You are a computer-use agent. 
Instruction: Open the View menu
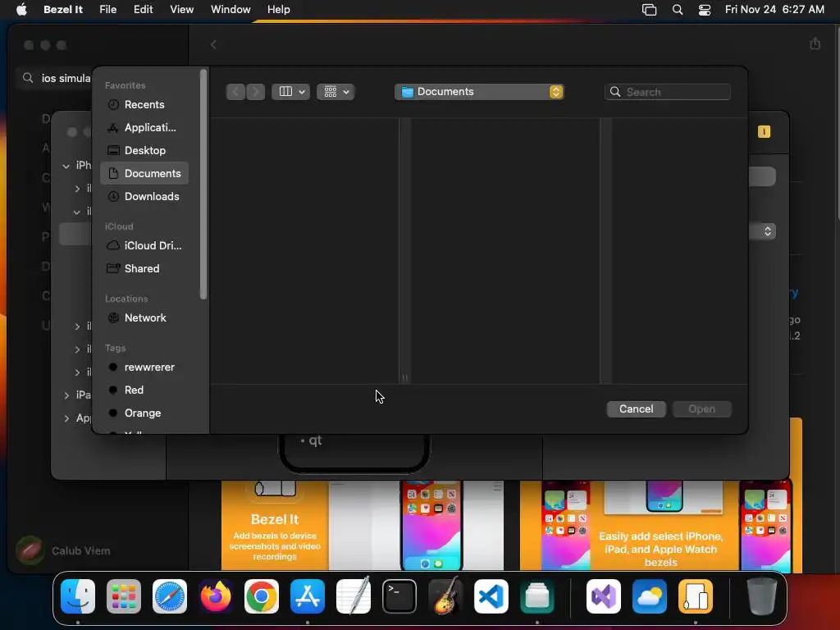point(181,10)
